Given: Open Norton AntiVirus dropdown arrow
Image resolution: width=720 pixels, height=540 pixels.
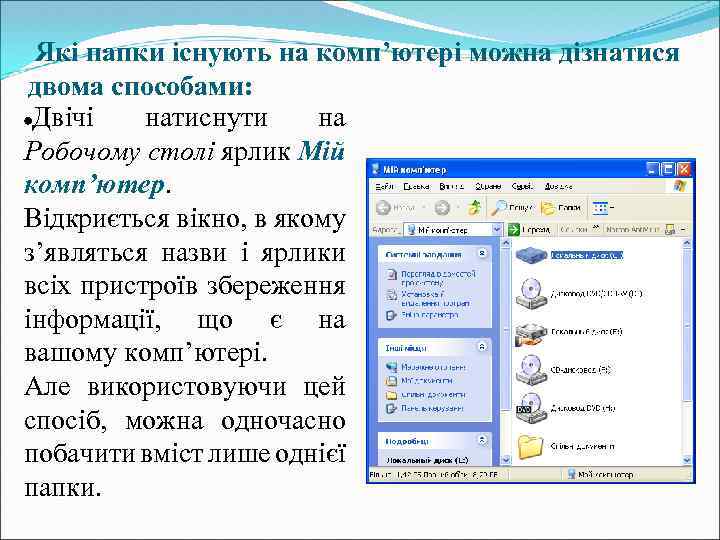Looking at the screenshot, I should [x=684, y=229].
